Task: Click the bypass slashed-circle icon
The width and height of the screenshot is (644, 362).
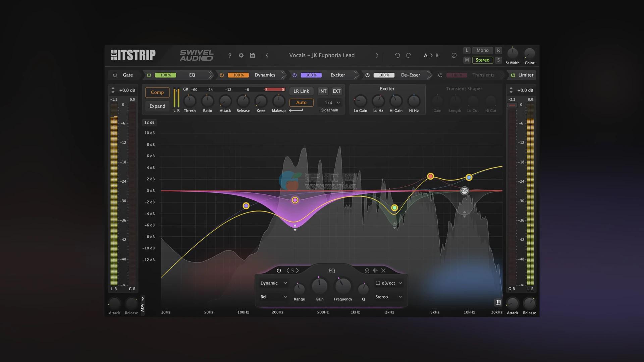Action: pos(454,55)
